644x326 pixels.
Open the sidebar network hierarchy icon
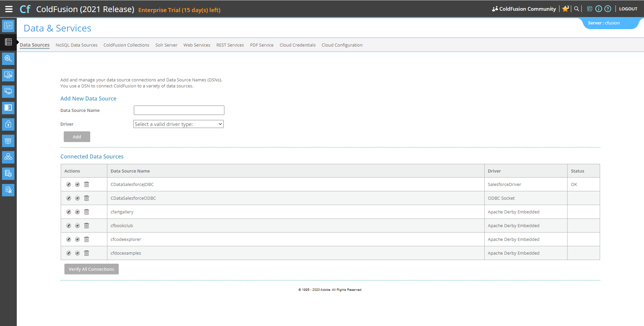tap(8, 157)
